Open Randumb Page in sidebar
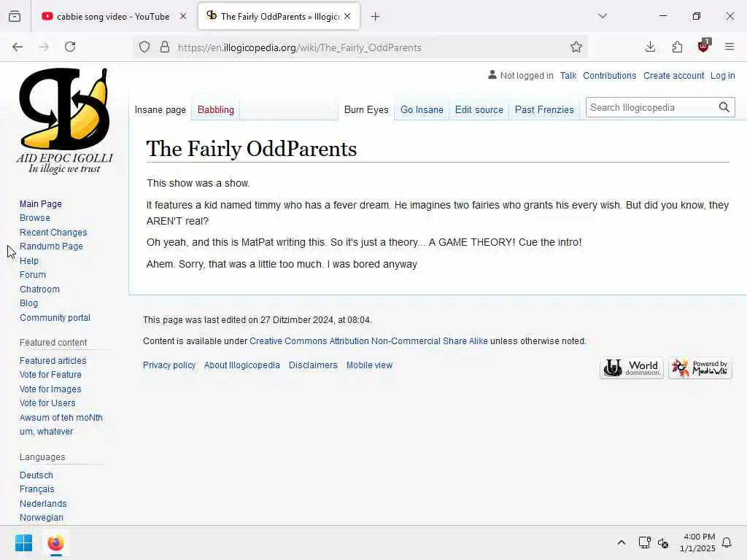Image resolution: width=747 pixels, height=560 pixels. pos(52,246)
